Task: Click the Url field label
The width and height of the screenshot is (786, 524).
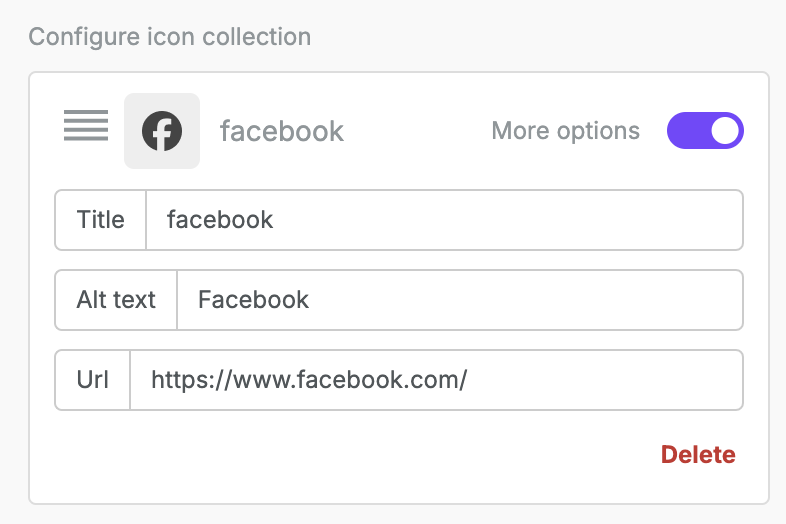Action: coord(92,380)
